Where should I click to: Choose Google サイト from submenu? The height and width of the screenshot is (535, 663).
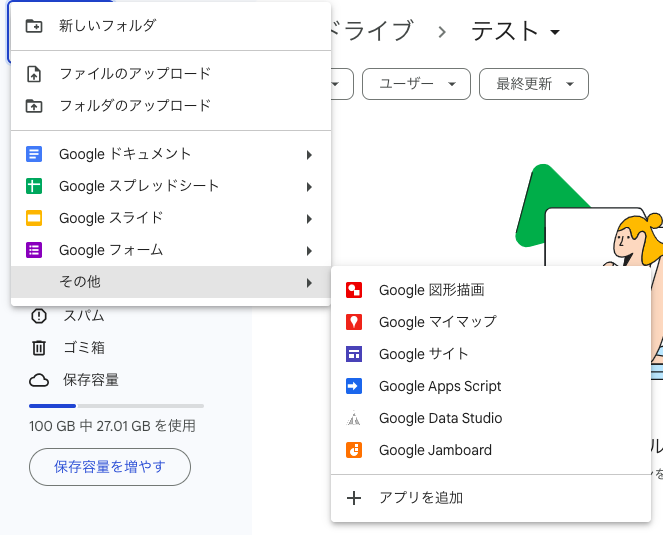click(491, 354)
